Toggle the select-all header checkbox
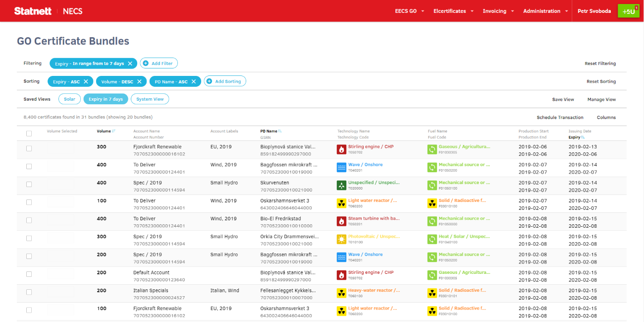 coord(29,133)
